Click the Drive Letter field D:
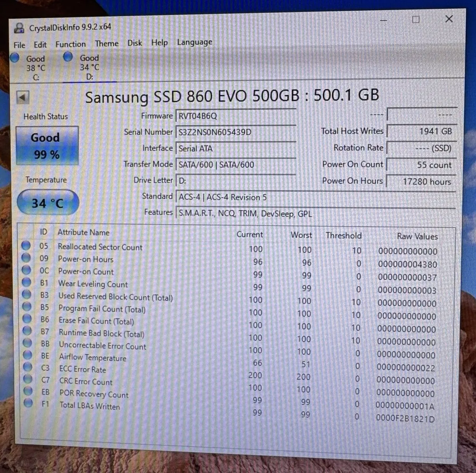This screenshot has width=476, height=473. point(236,181)
